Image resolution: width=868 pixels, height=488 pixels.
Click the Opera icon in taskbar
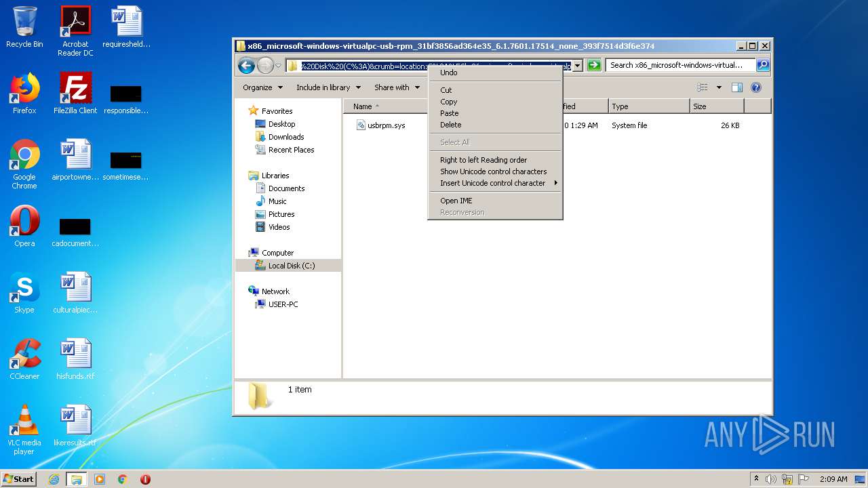pos(145,479)
